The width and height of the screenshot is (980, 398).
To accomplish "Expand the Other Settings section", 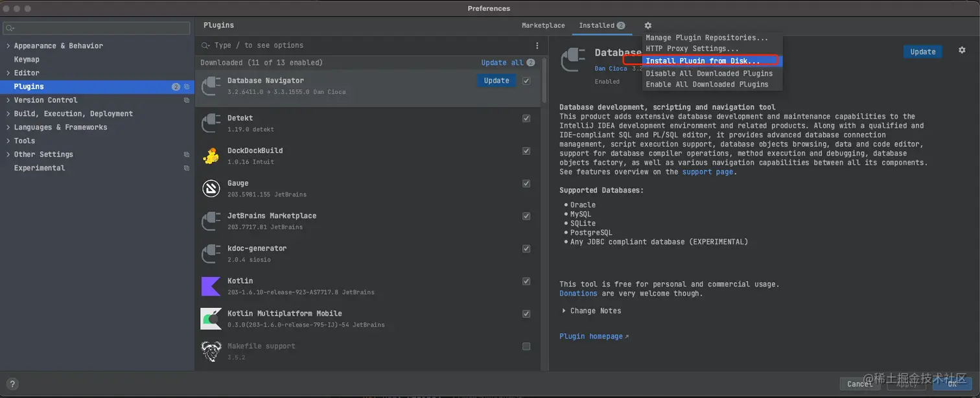I will [x=8, y=155].
